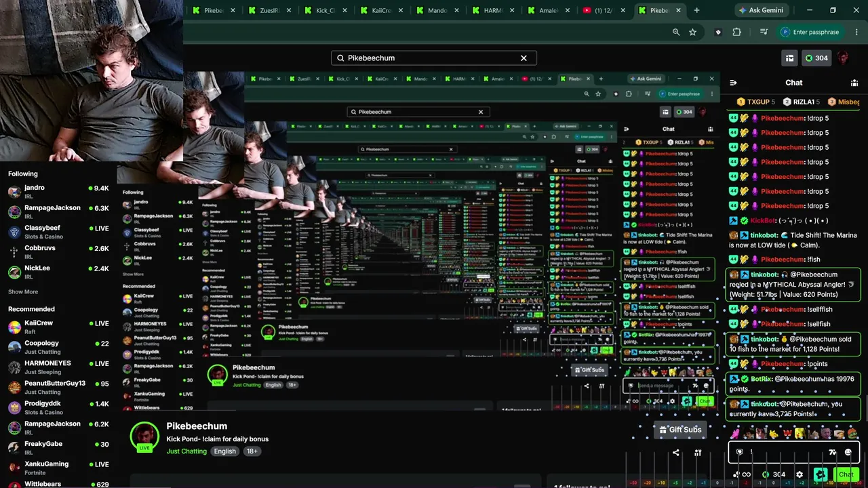Open jandro channel in Following list

coord(58,191)
